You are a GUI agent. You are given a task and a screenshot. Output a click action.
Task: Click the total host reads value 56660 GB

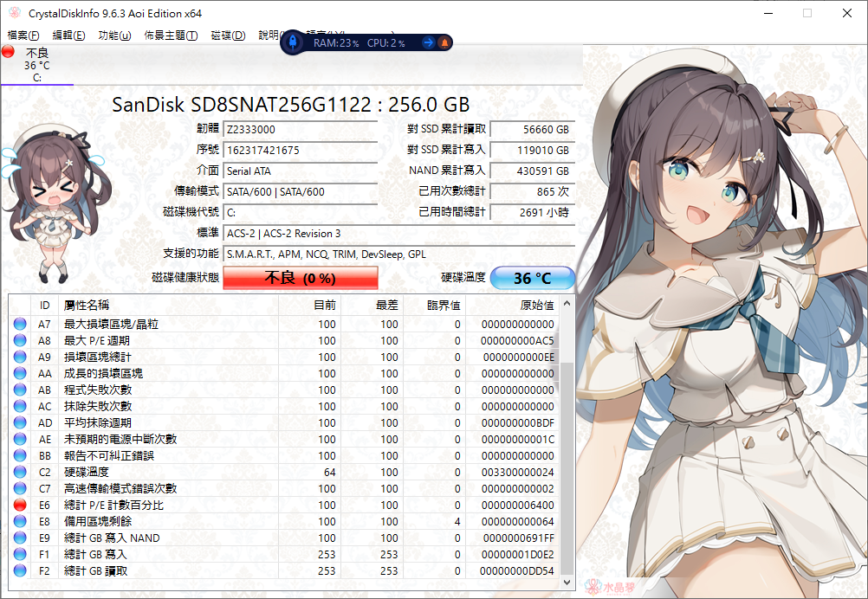click(533, 130)
